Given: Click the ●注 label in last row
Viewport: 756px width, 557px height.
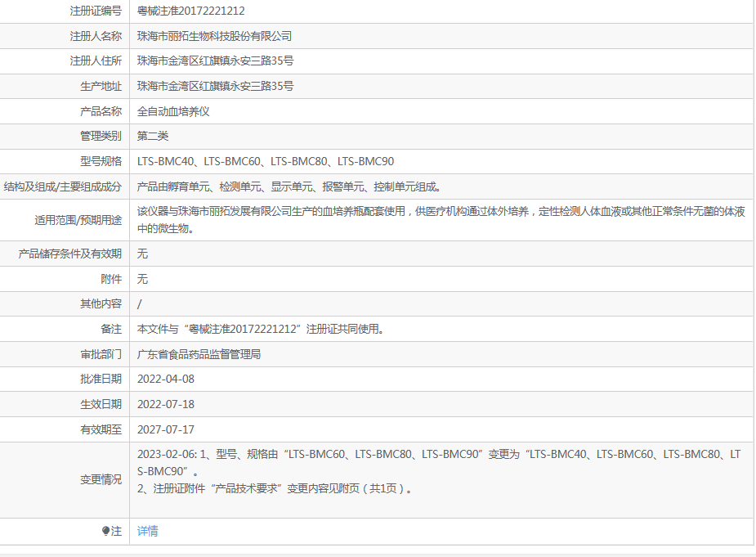Looking at the screenshot, I should [112, 531].
